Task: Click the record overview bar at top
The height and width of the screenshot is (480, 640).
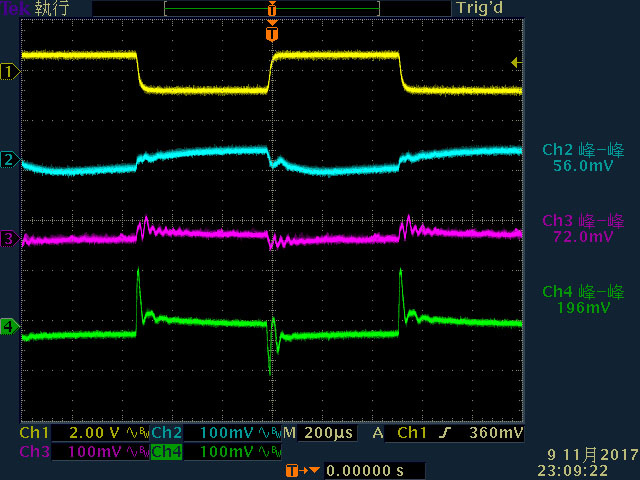Action: [x=272, y=8]
